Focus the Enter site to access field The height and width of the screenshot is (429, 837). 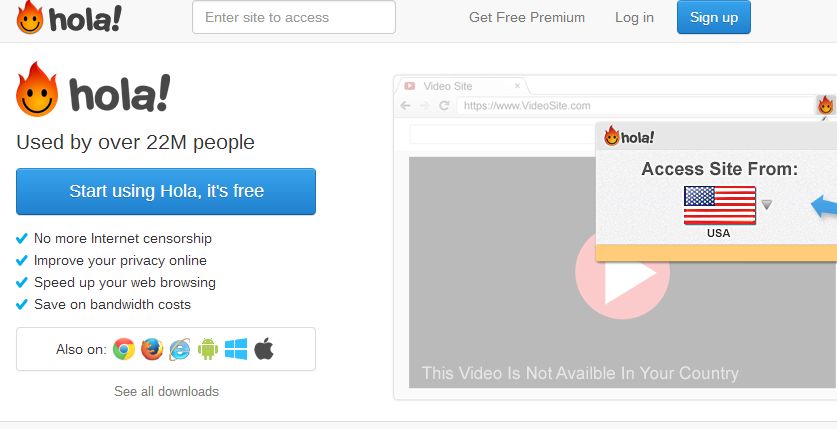[x=294, y=17]
